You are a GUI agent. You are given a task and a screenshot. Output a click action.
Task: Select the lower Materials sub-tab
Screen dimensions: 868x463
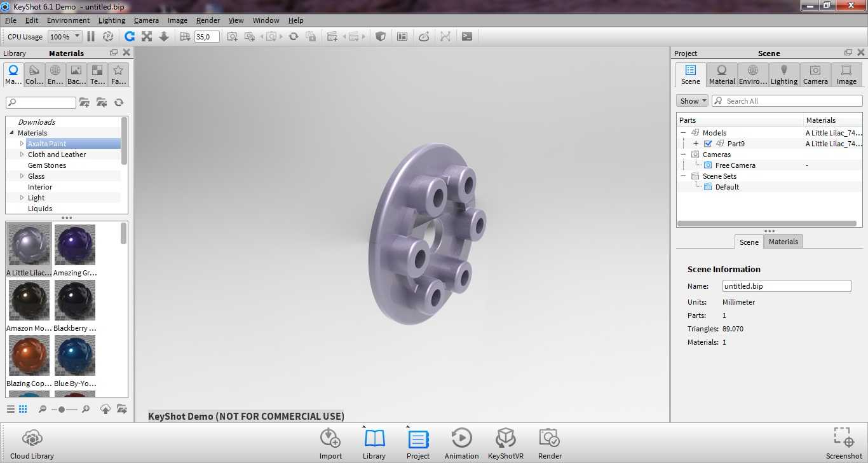click(x=783, y=242)
